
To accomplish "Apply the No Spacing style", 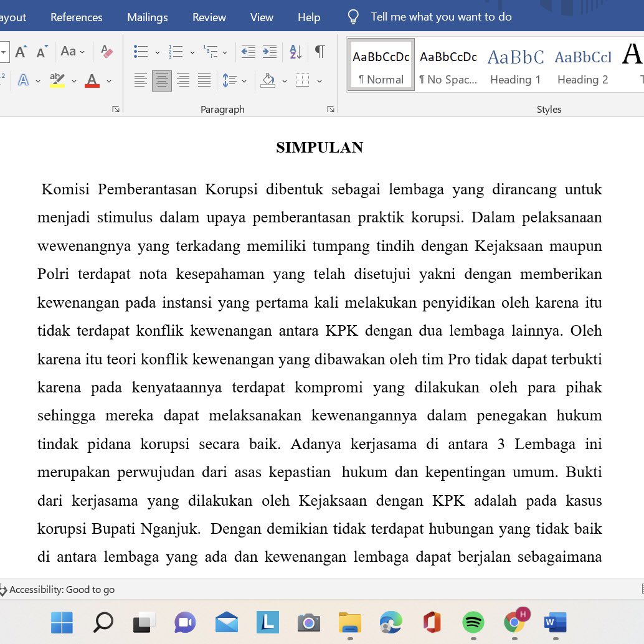I will tap(448, 65).
